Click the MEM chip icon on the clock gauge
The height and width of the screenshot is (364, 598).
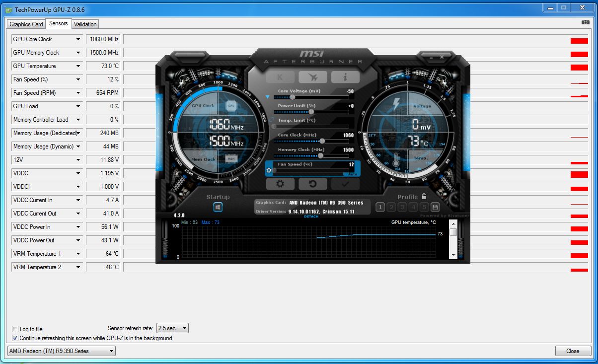(231, 159)
